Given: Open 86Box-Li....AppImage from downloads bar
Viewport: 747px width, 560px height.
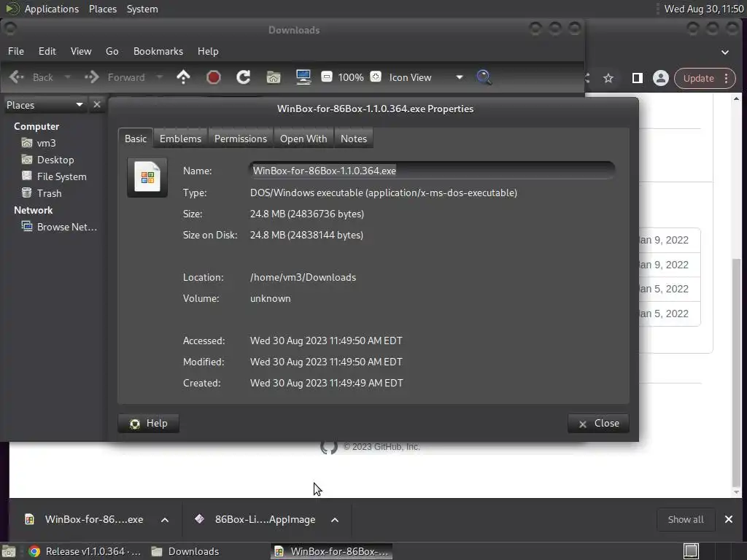Looking at the screenshot, I should tap(256, 519).
